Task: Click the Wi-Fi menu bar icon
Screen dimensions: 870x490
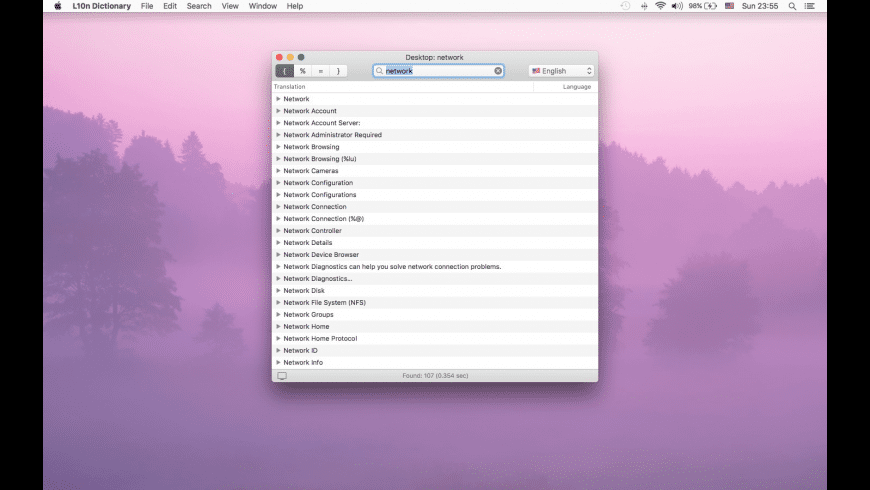Action: tap(660, 6)
